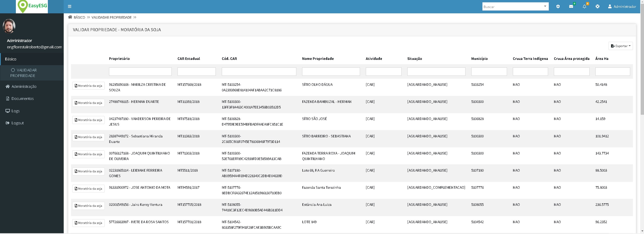Click the administrator profile photo
Viewport: 644px width, 234px height.
click(x=9, y=26)
